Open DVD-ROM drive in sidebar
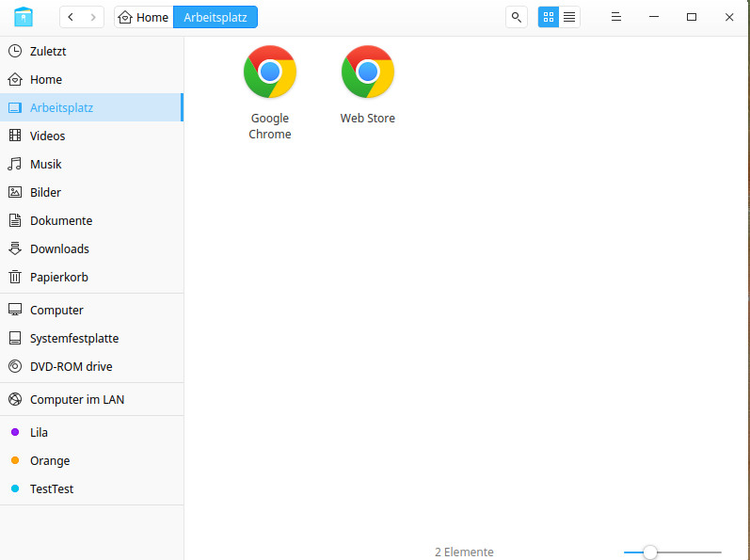The height and width of the screenshot is (560, 750). coord(92,366)
